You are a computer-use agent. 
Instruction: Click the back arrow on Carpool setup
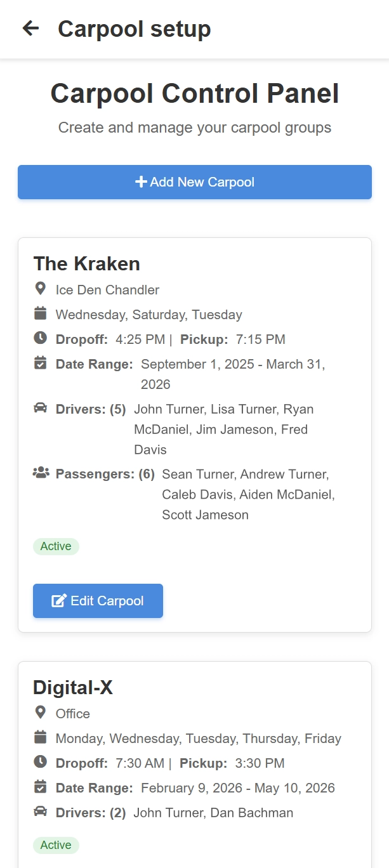pyautogui.click(x=30, y=29)
